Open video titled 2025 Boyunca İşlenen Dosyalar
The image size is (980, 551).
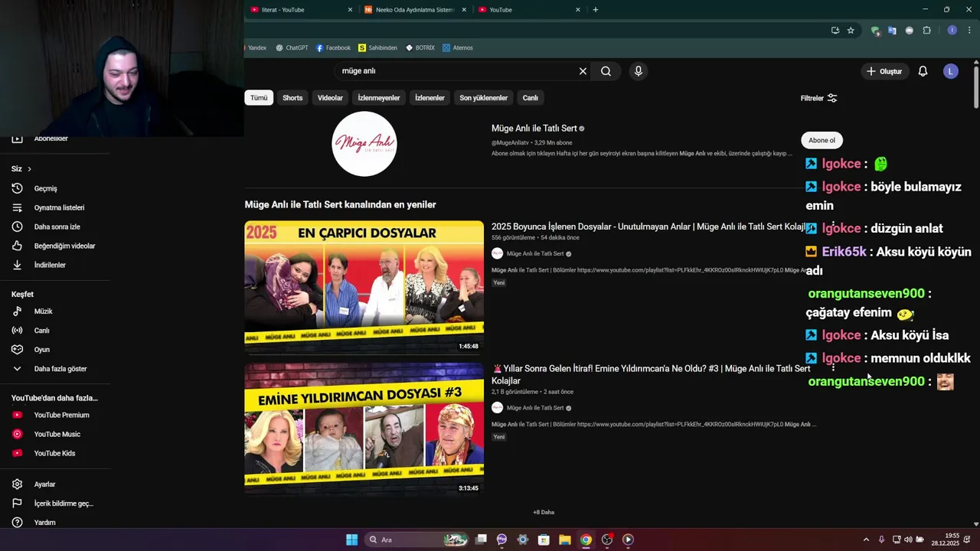648,227
